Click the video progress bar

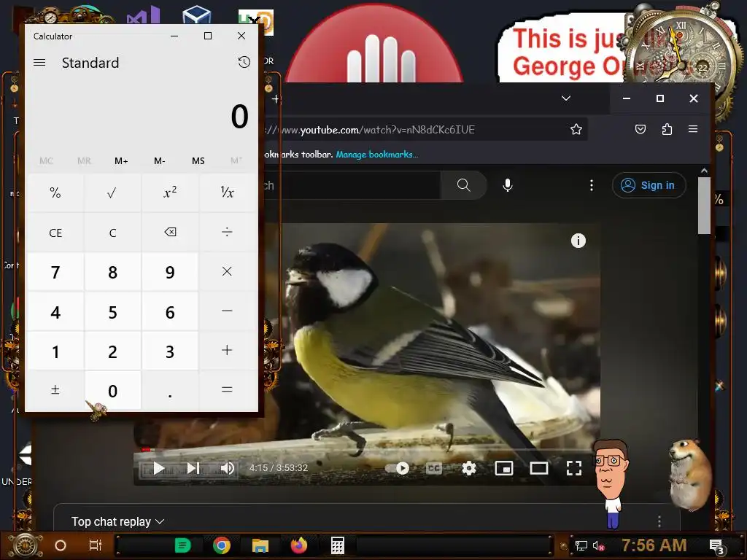(x=368, y=448)
